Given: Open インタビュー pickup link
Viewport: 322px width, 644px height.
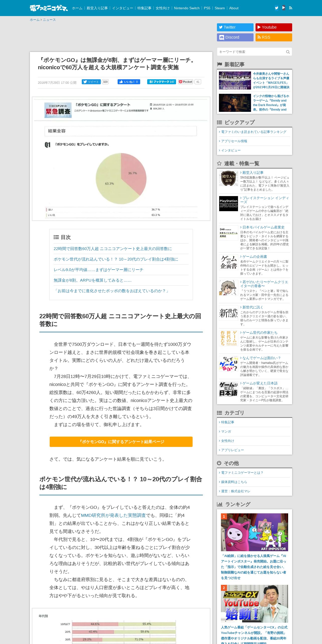Looking at the screenshot, I should click(x=231, y=150).
